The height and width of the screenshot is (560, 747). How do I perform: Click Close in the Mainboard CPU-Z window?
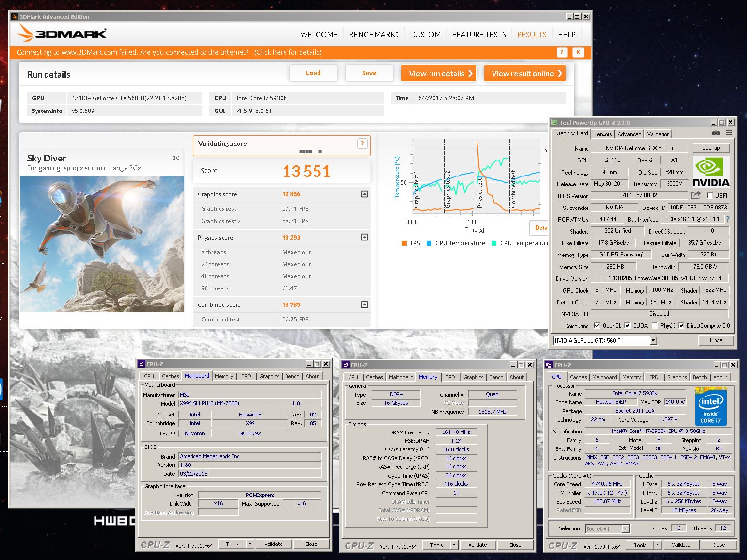pos(311,544)
